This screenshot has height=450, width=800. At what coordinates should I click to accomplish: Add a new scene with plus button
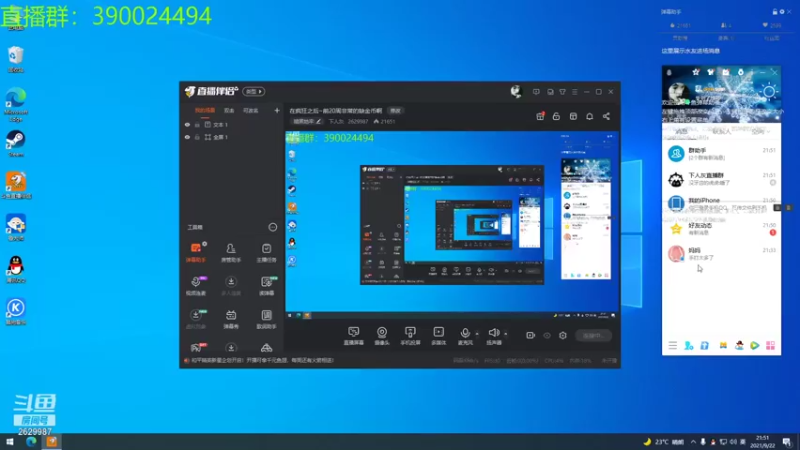[277, 110]
